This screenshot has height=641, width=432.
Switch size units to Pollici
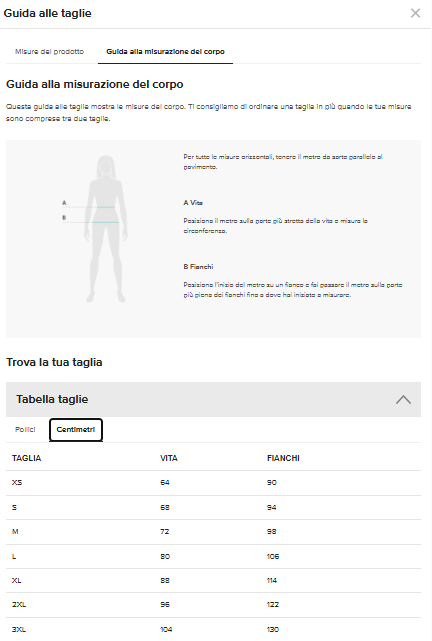coord(25,429)
